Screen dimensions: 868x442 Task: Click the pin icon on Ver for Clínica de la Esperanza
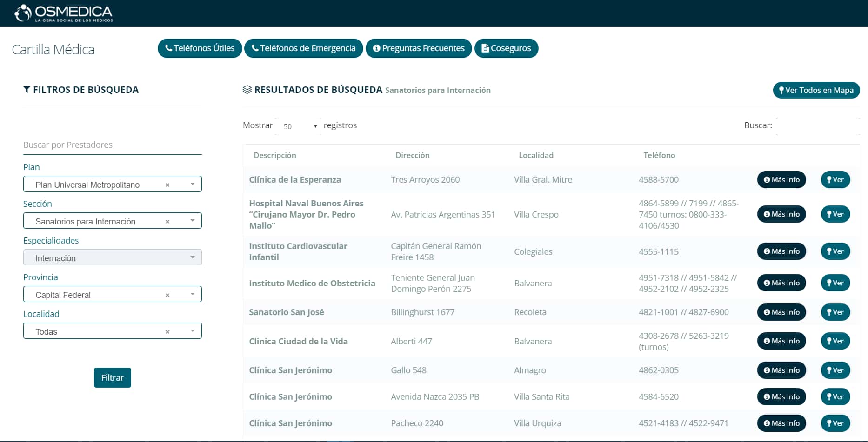point(829,179)
